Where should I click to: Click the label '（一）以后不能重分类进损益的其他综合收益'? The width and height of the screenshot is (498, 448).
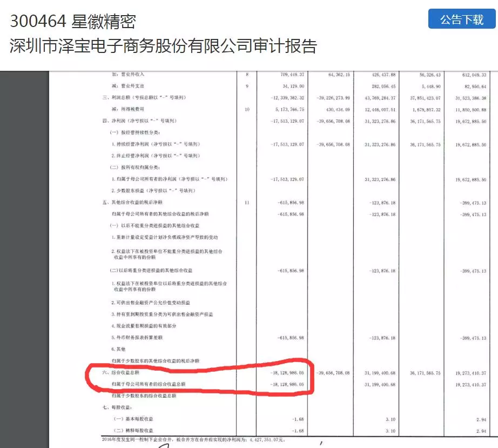(x=154, y=225)
